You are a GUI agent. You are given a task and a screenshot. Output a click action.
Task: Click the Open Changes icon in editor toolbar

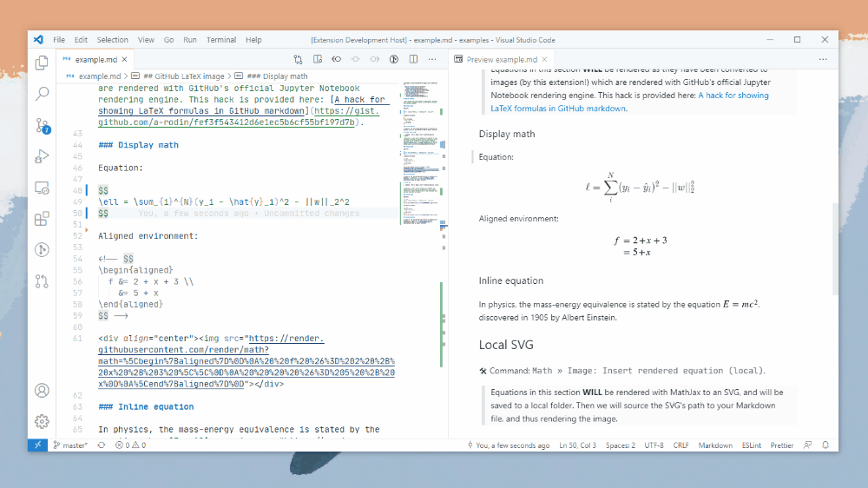click(x=298, y=59)
